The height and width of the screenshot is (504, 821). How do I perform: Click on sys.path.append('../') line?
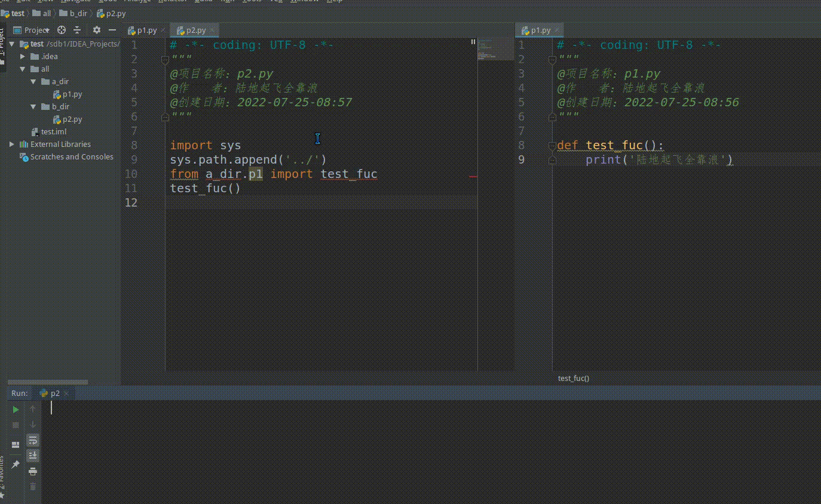pyautogui.click(x=249, y=159)
